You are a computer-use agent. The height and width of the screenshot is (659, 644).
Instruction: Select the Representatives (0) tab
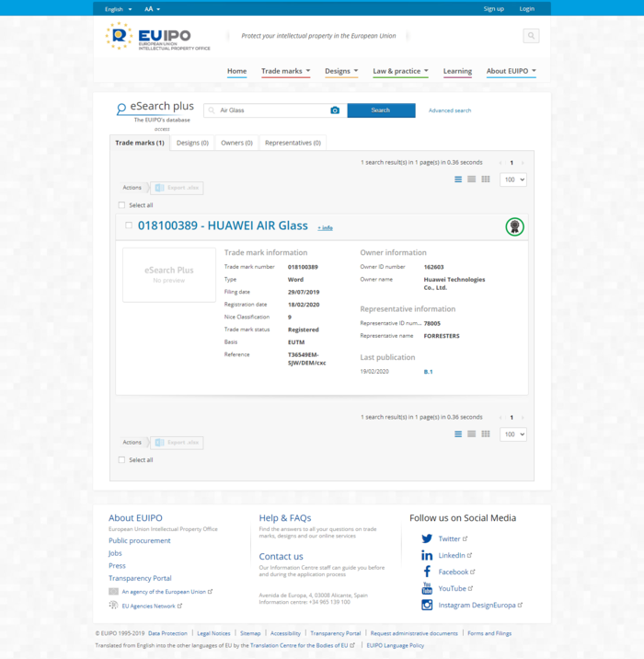293,143
